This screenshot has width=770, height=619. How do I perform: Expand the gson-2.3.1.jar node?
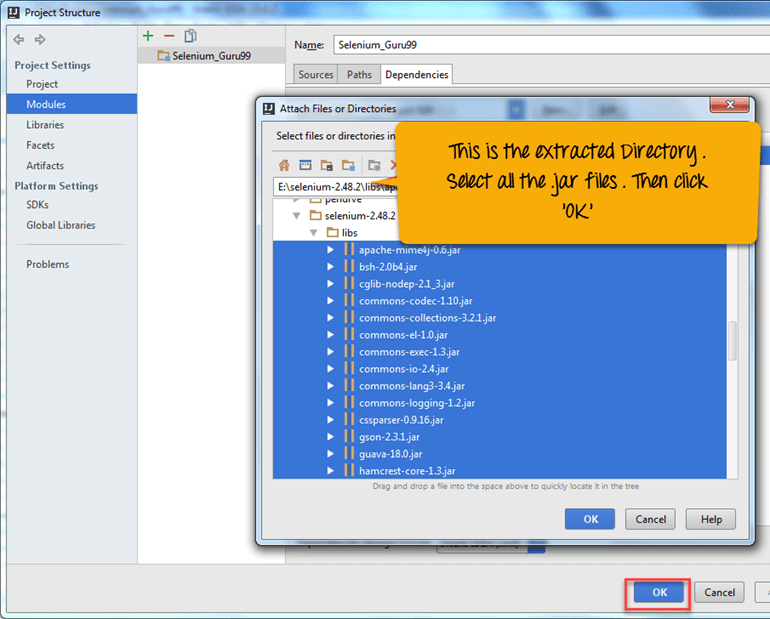coord(331,437)
